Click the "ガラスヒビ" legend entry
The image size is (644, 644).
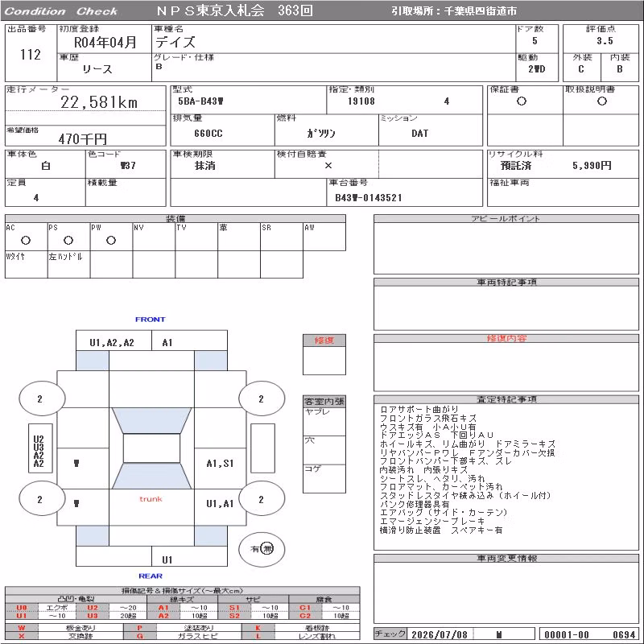[199, 636]
